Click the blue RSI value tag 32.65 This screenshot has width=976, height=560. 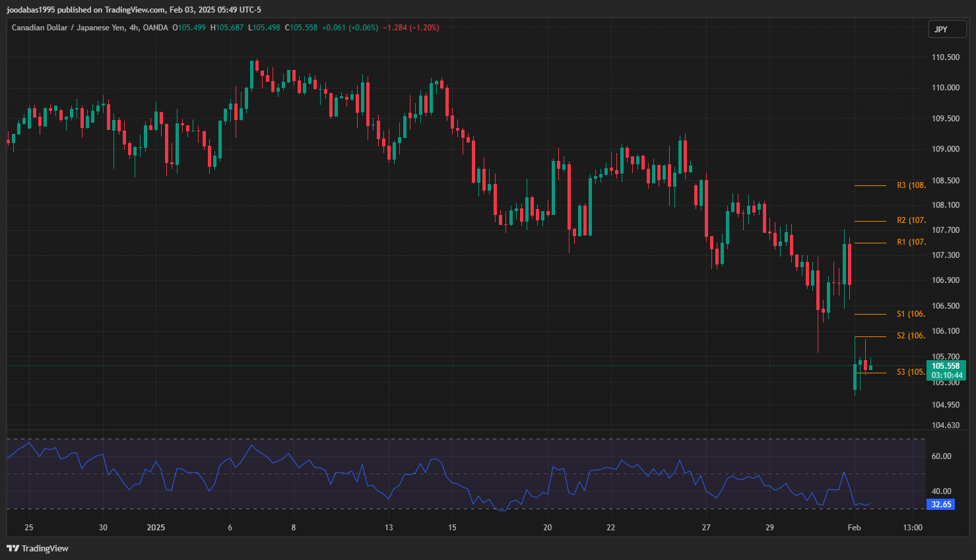[941, 505]
